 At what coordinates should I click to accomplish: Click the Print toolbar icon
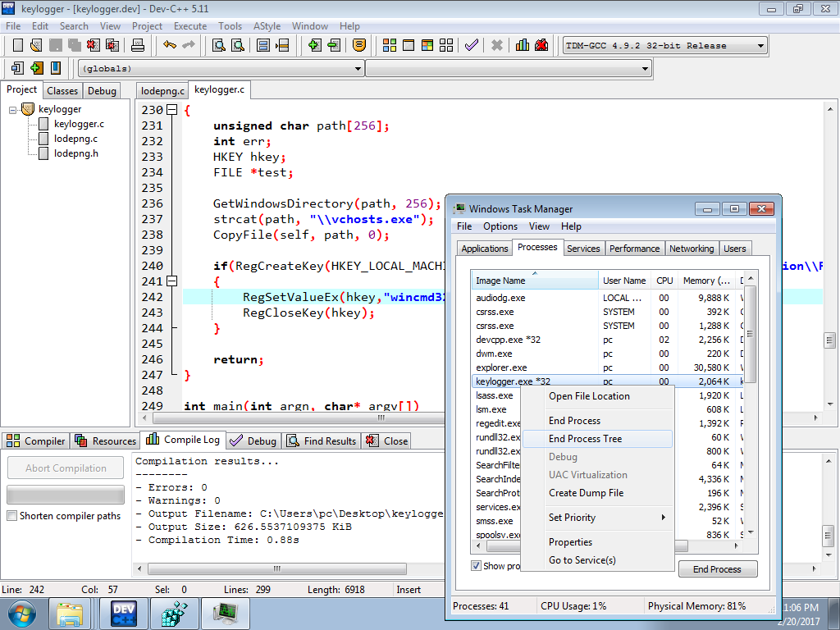click(x=138, y=45)
